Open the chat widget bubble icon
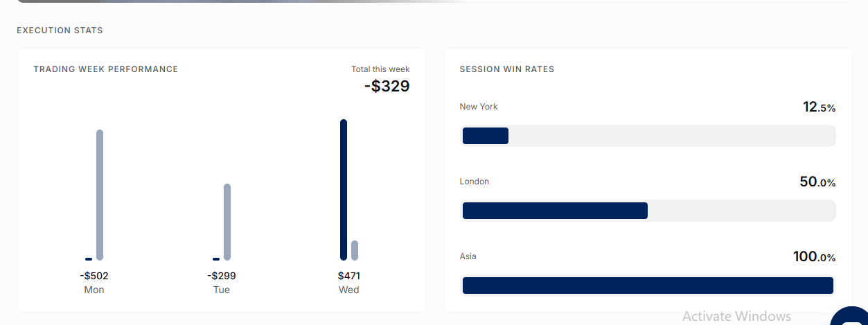Screen dimensions: 868x325 point(851,316)
